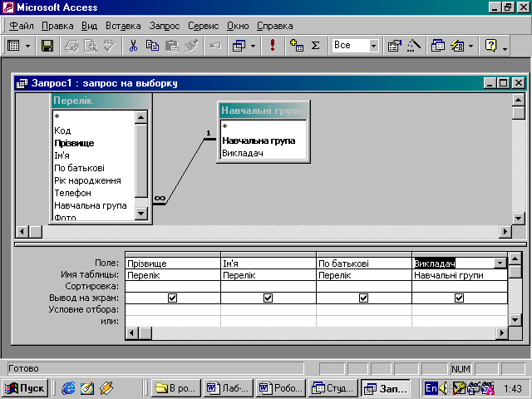Click the По батькові field cell in grid
This screenshot has width=532, height=399.
364,264
